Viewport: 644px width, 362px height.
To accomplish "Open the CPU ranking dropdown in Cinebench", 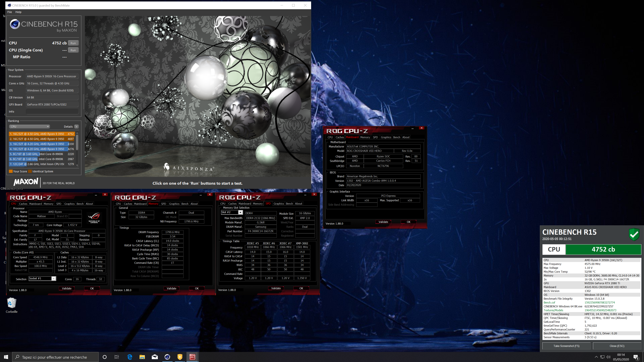I will coord(30,127).
